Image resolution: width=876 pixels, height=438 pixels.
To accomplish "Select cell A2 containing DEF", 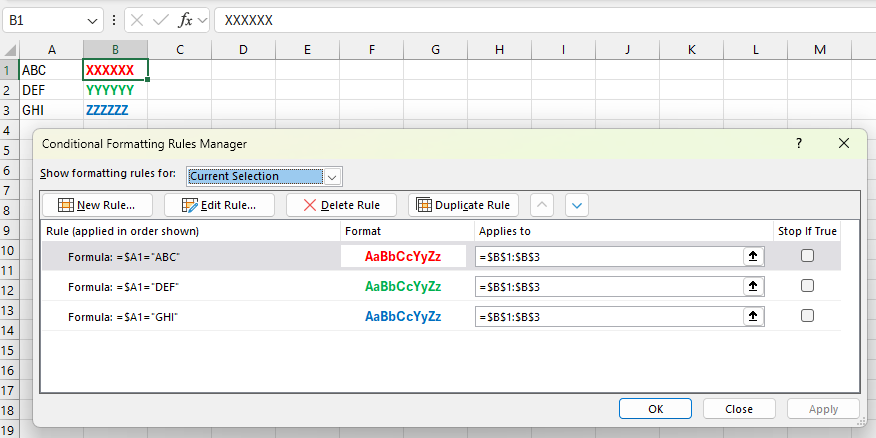I will (51, 90).
